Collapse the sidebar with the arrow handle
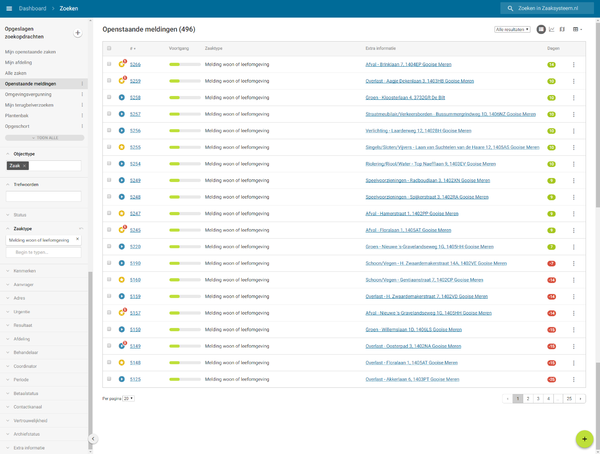The height and width of the screenshot is (454, 600). [93, 439]
